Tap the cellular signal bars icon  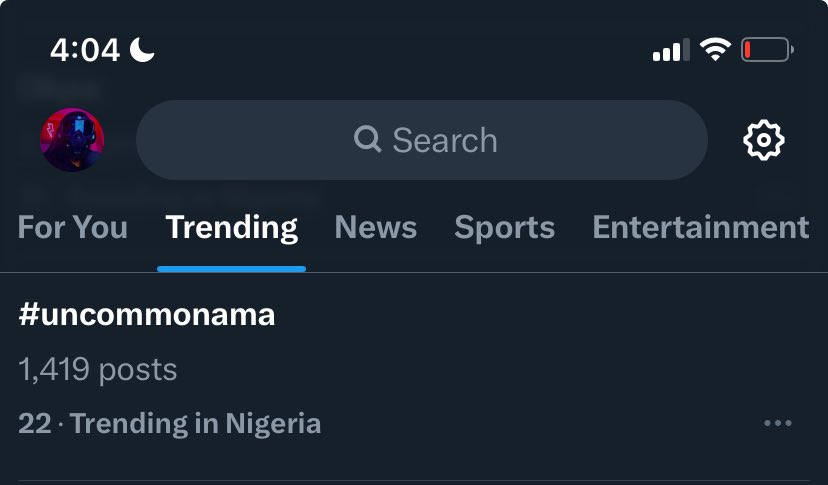coord(671,50)
